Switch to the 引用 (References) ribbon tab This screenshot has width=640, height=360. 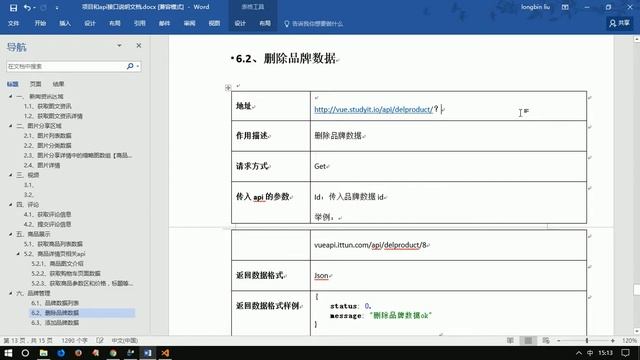click(140, 23)
